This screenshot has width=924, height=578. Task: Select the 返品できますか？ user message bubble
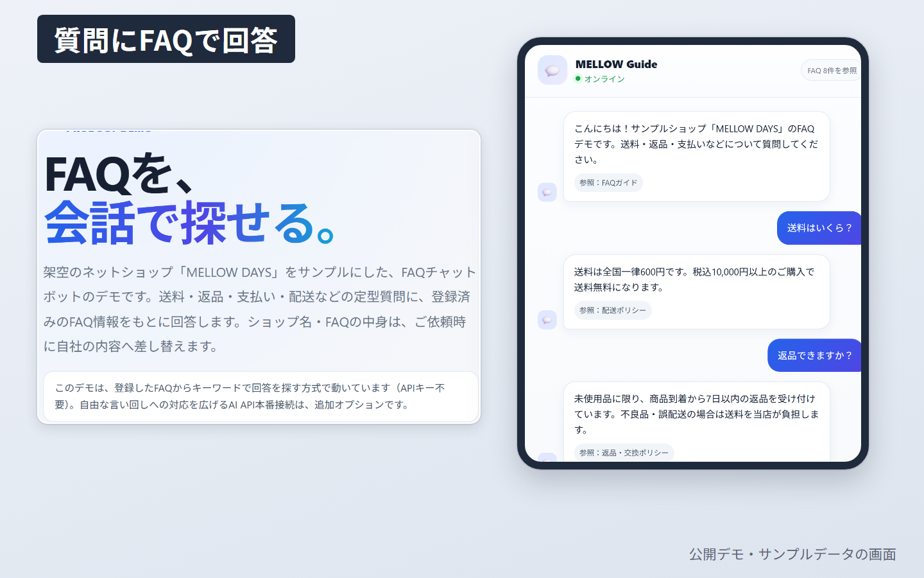pyautogui.click(x=814, y=355)
